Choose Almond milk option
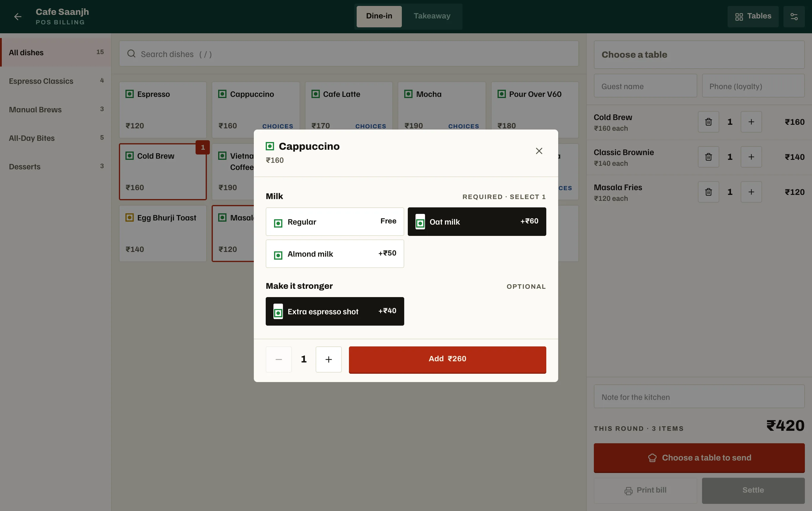Image resolution: width=812 pixels, height=511 pixels. point(334,253)
